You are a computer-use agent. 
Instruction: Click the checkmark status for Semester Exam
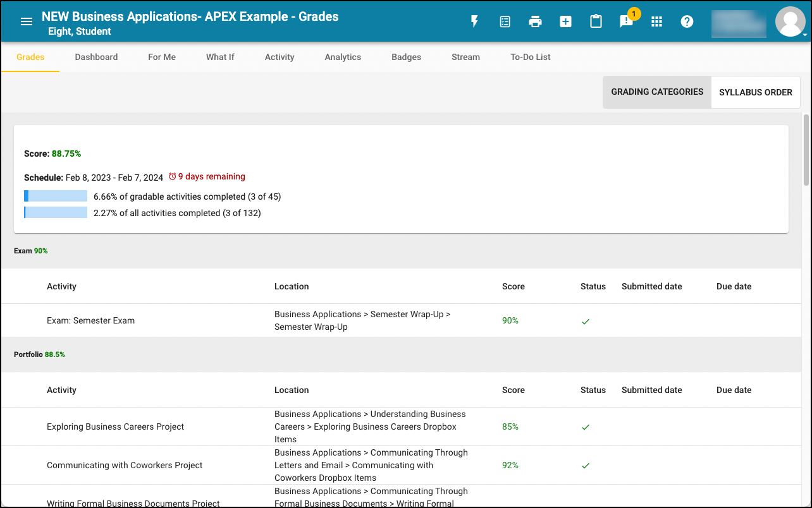(x=586, y=322)
